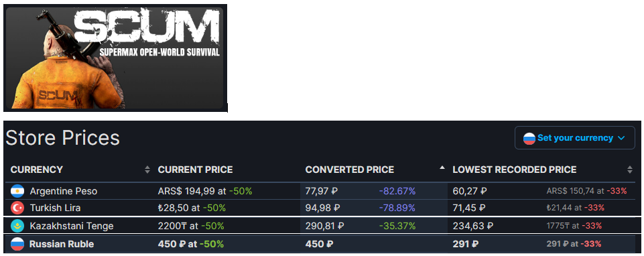Click the Current Price column header
Screen dimensions: 644x256
tap(196, 170)
